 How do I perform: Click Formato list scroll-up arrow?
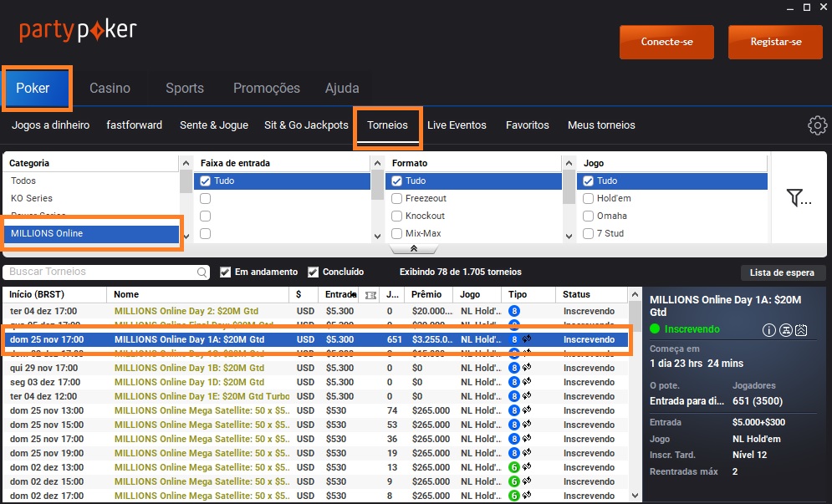pos(569,163)
